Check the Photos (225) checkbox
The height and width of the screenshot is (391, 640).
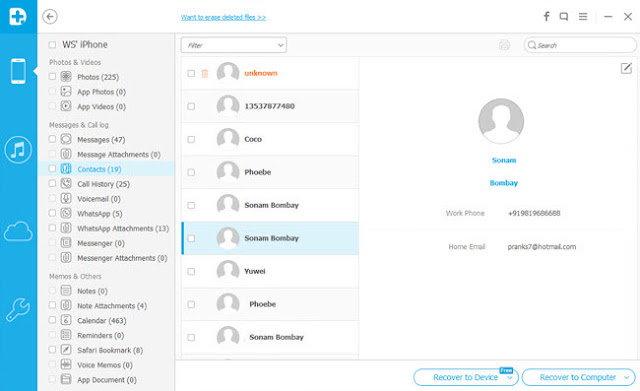click(x=52, y=76)
